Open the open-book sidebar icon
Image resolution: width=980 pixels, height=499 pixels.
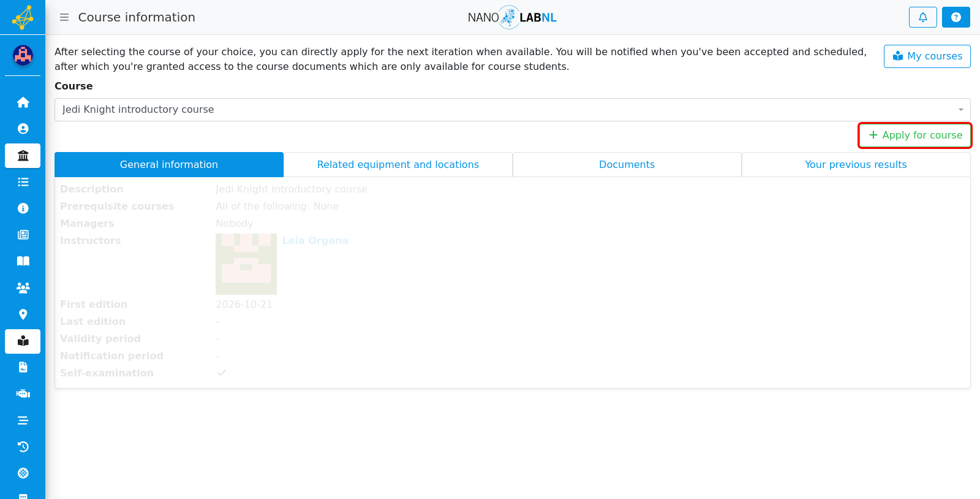[23, 261]
